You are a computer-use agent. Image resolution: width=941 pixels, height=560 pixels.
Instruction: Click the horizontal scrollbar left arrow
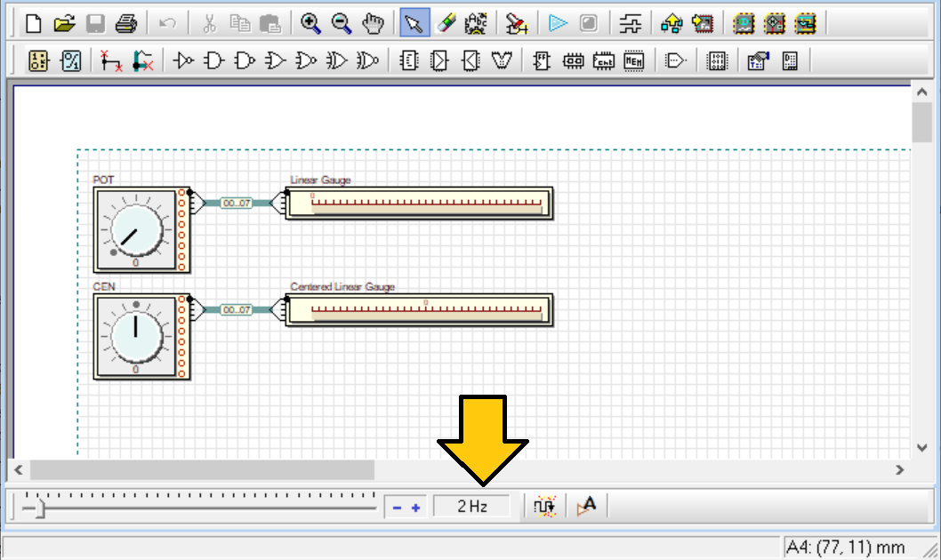19,470
